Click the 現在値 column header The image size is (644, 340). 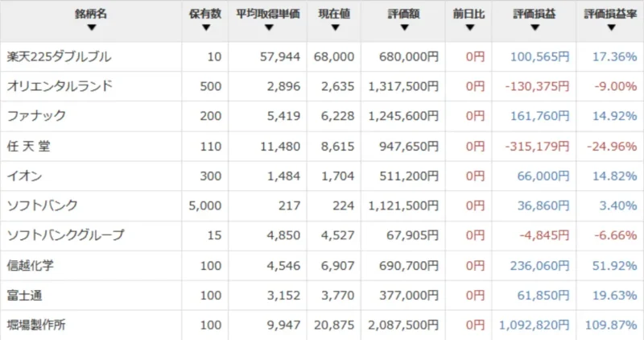point(334,15)
